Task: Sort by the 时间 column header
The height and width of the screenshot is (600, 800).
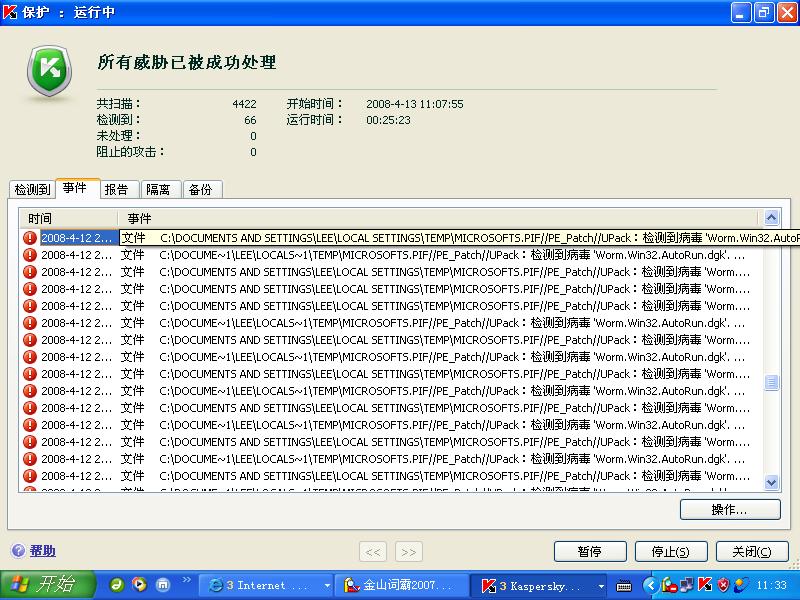Action: click(x=69, y=218)
